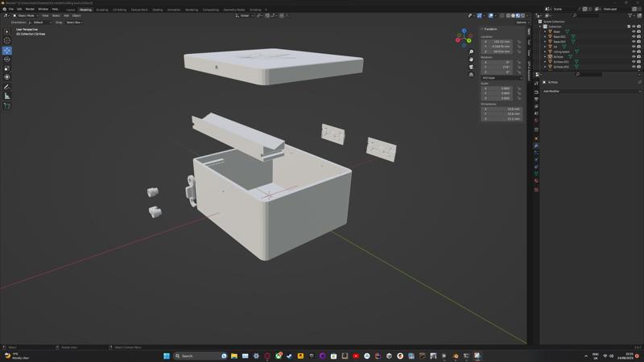This screenshot has width=644, height=362.
Task: Open the shading options dropdown arrow
Action: click(x=527, y=15)
